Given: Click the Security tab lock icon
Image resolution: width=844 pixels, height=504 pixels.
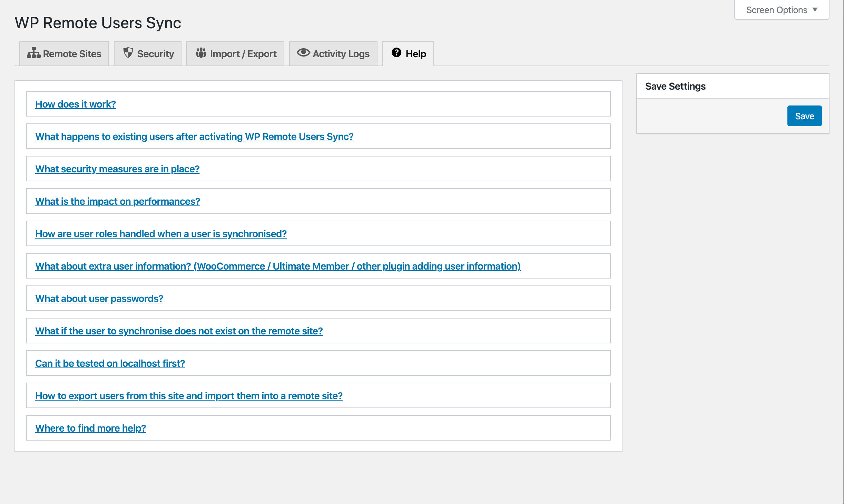Looking at the screenshot, I should (127, 53).
